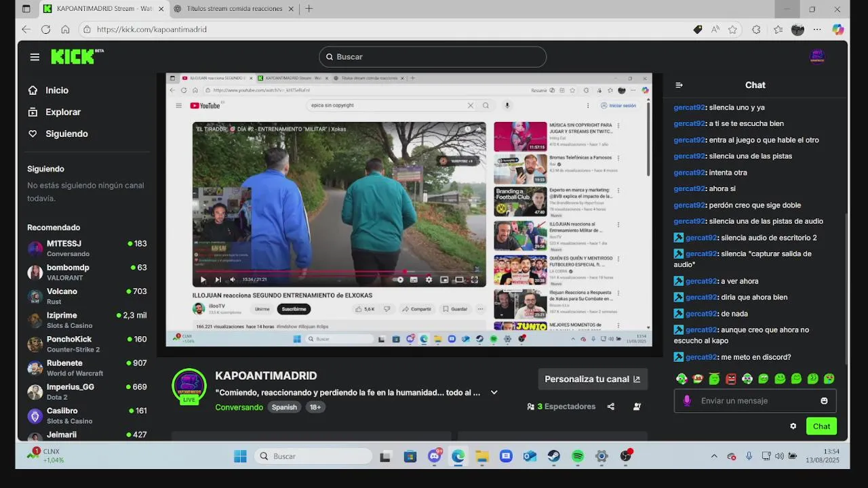Open recommended channel bombomdp
The height and width of the screenshot is (488, 868).
(x=87, y=272)
